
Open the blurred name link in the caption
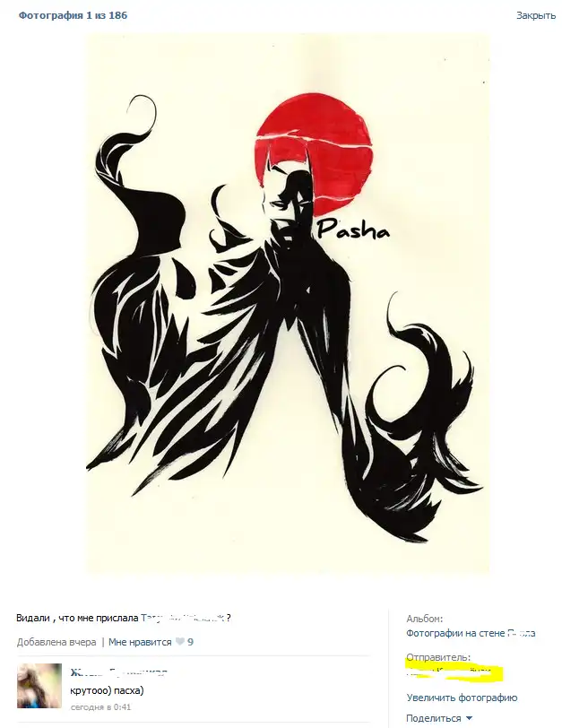183,618
